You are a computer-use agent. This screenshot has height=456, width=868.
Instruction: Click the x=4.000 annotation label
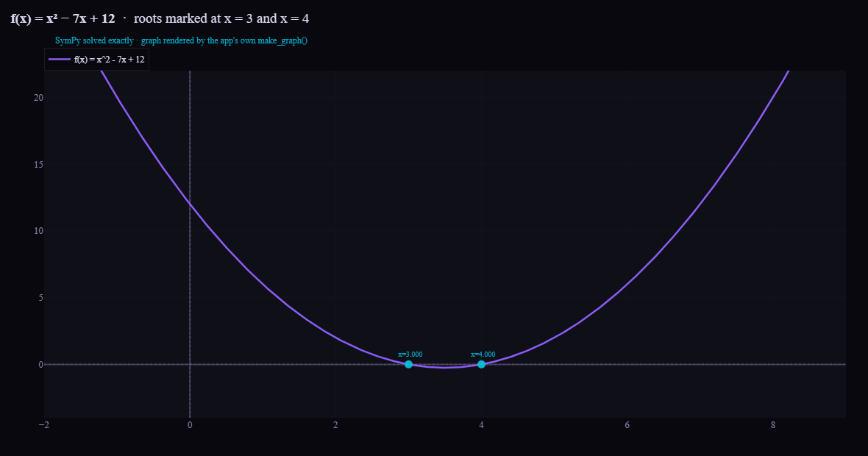pyautogui.click(x=483, y=355)
